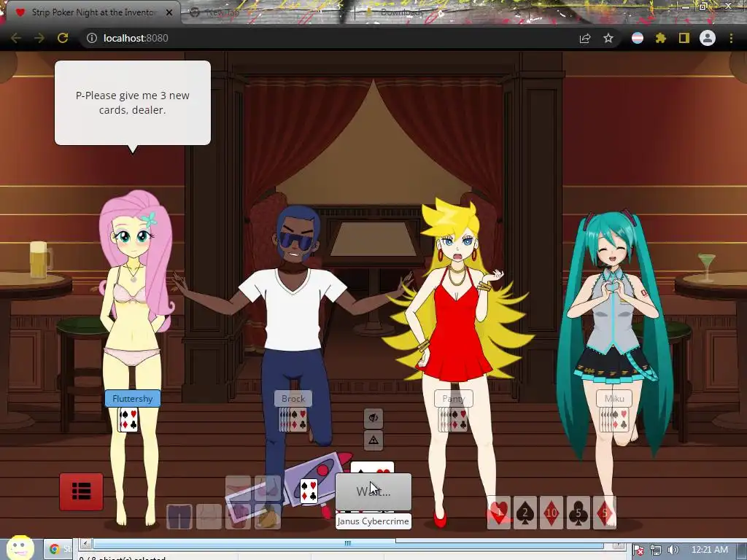The width and height of the screenshot is (747, 560).
Task: Go forward in browser history
Action: pos(39,38)
